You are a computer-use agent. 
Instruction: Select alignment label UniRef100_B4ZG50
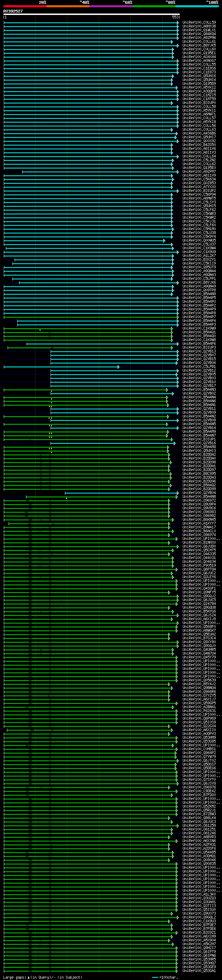[199, 145]
